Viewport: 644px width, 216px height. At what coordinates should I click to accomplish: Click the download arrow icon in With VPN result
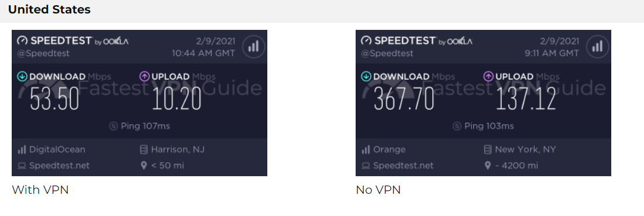[x=22, y=76]
